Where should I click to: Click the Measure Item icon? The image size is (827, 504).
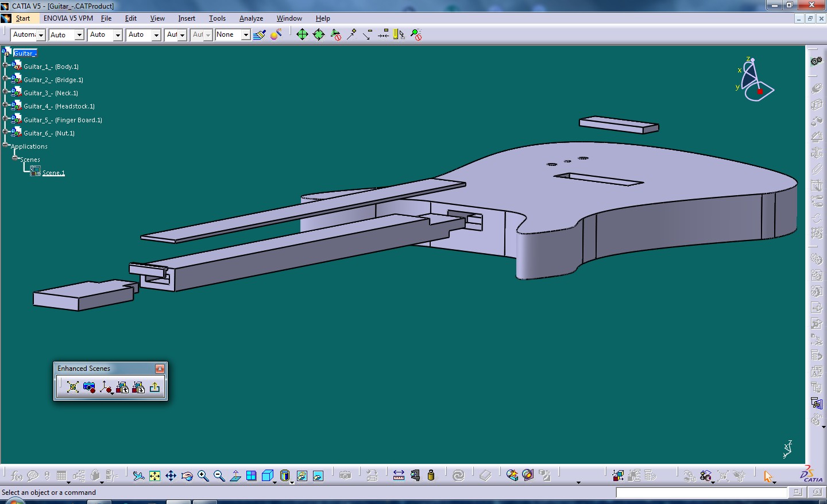pos(415,476)
